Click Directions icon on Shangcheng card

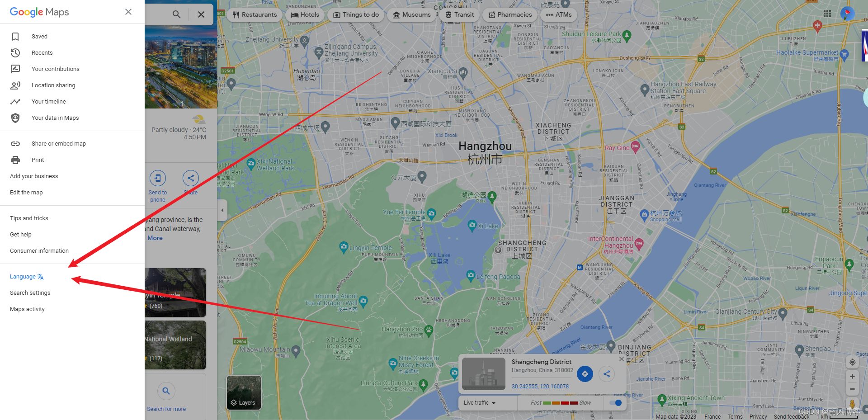(585, 374)
